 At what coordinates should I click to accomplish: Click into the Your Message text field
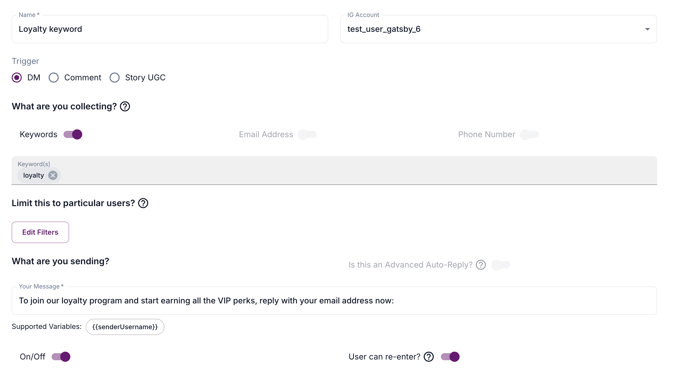point(334,301)
